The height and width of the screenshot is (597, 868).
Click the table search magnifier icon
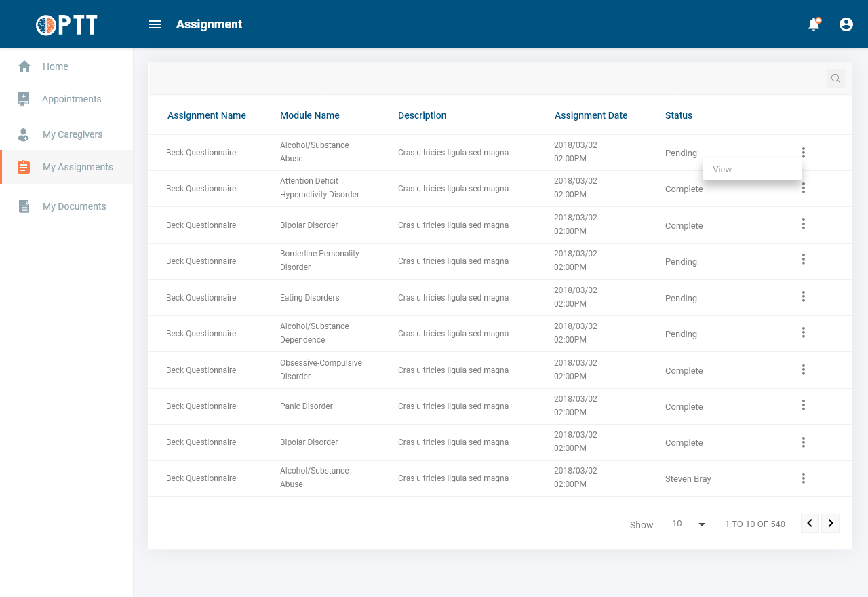[835, 79]
